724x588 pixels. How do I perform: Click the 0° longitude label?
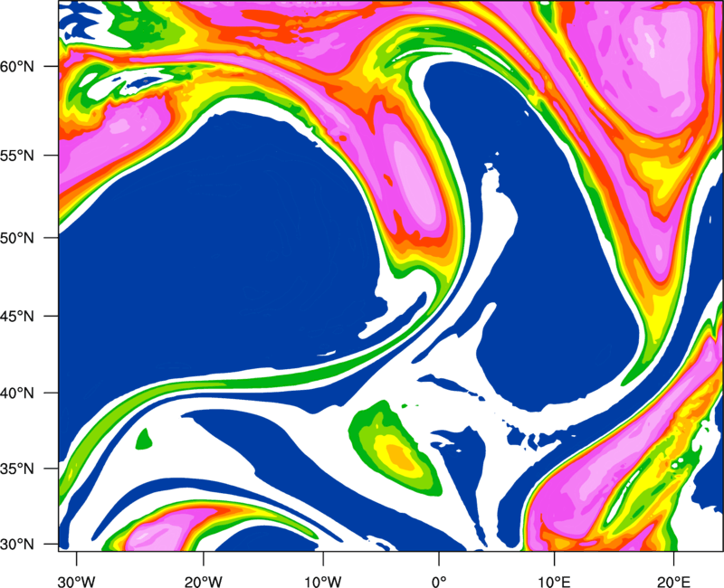click(439, 581)
